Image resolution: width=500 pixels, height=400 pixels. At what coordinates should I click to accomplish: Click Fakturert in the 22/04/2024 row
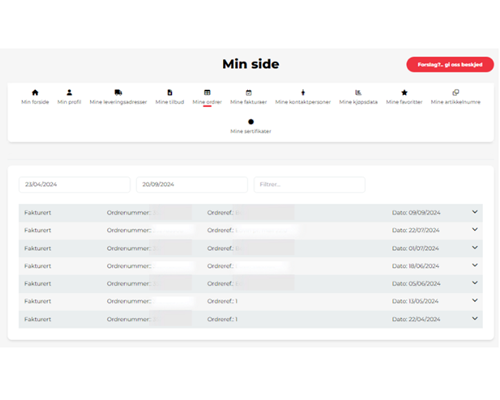pos(38,319)
